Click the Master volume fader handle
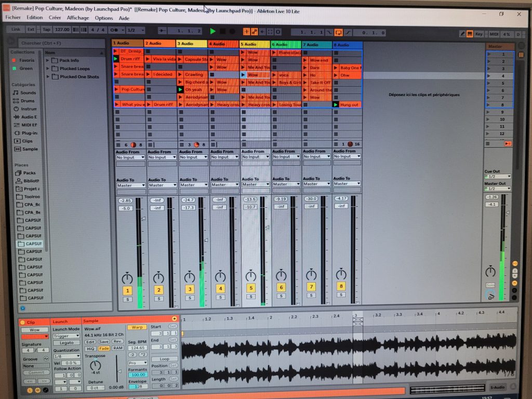Image resolution: width=532 pixels, height=399 pixels. tap(508, 212)
